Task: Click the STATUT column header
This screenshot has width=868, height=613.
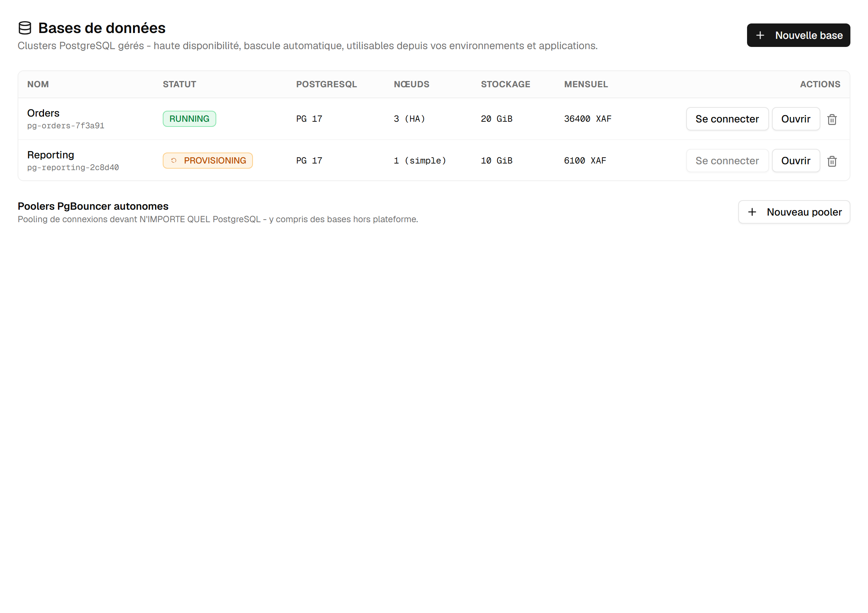Action: tap(179, 84)
